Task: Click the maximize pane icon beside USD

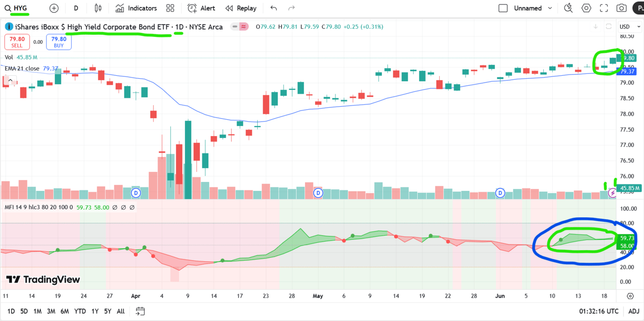Action: click(x=609, y=26)
